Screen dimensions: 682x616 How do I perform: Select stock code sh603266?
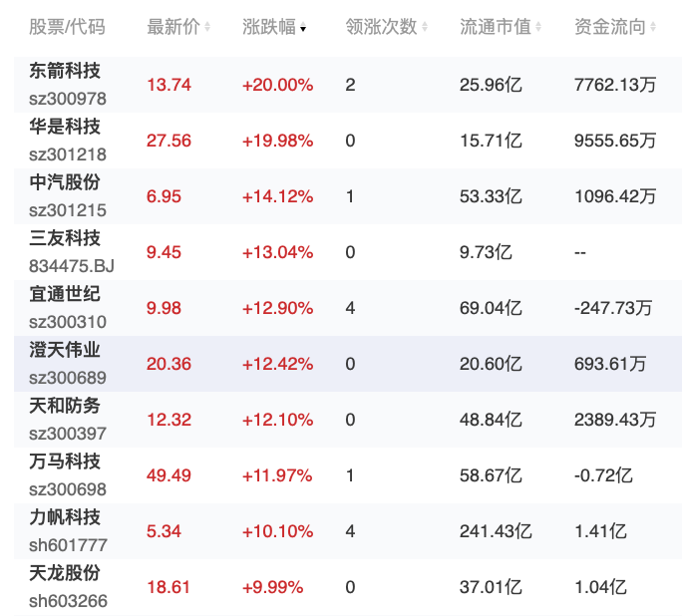pyautogui.click(x=68, y=601)
